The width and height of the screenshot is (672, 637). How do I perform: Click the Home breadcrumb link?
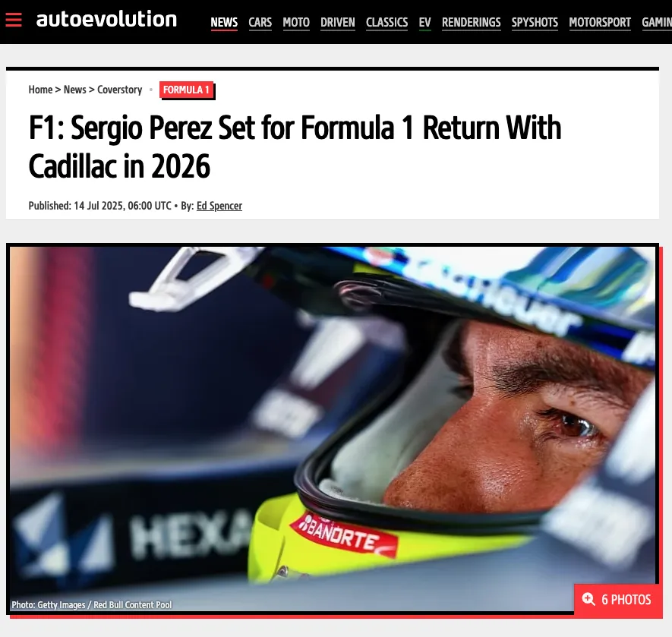click(40, 90)
